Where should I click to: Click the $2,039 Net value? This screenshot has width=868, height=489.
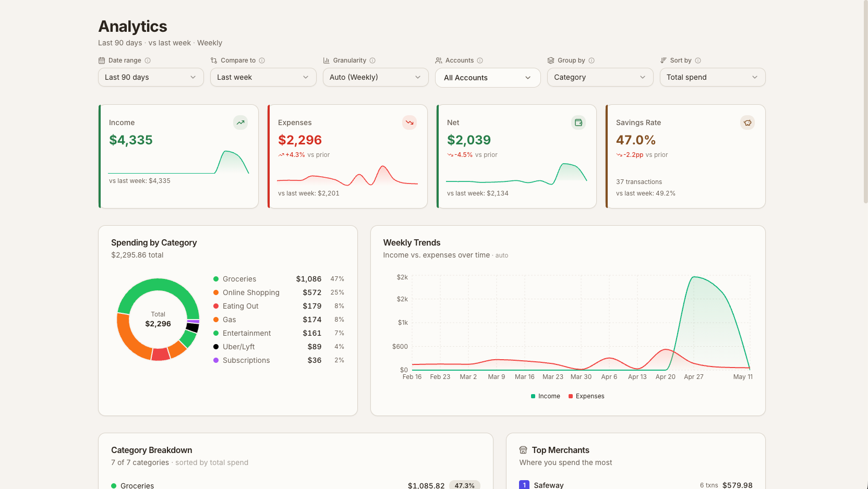469,140
